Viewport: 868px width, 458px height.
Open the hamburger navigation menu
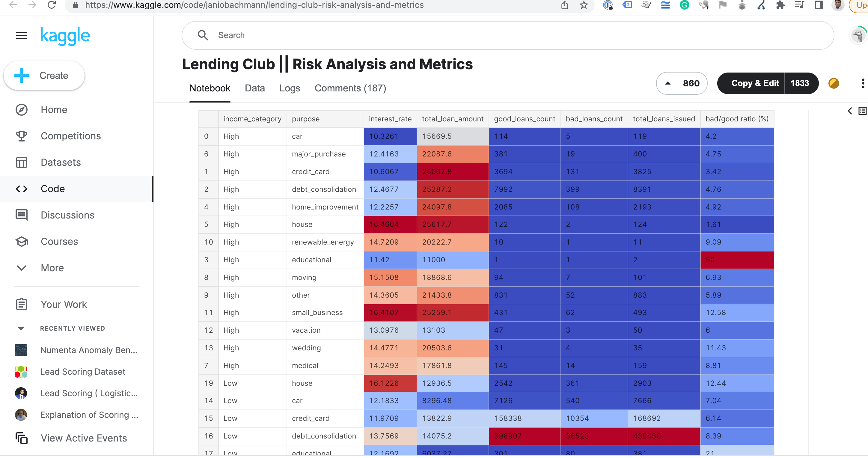[x=22, y=35]
